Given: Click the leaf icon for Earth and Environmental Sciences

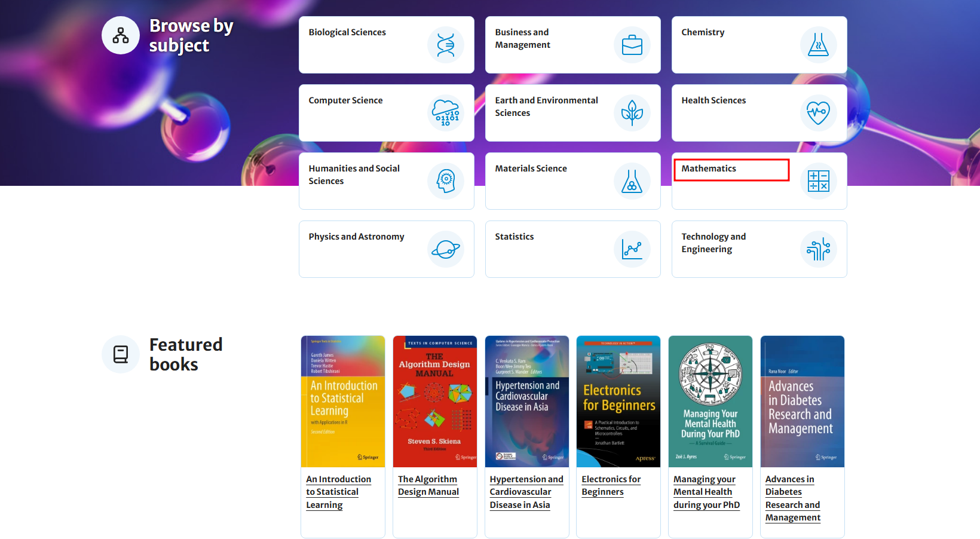Looking at the screenshot, I should pyautogui.click(x=632, y=113).
